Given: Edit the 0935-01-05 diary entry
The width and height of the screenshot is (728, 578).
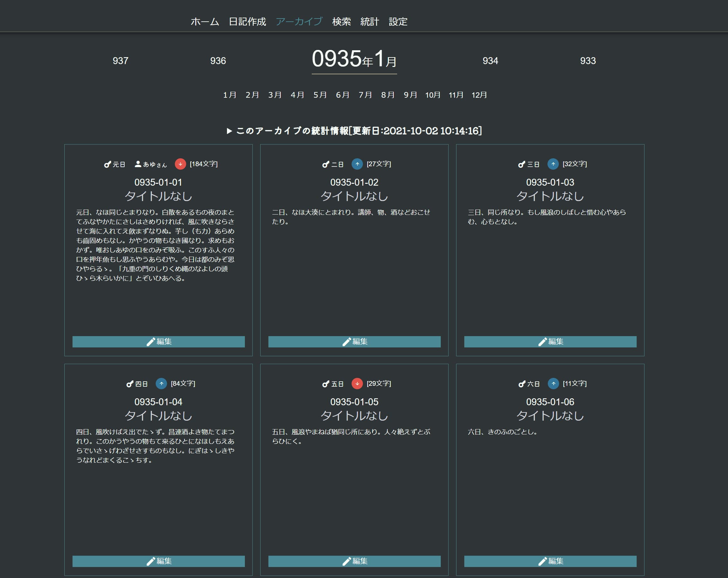Looking at the screenshot, I should point(354,561).
